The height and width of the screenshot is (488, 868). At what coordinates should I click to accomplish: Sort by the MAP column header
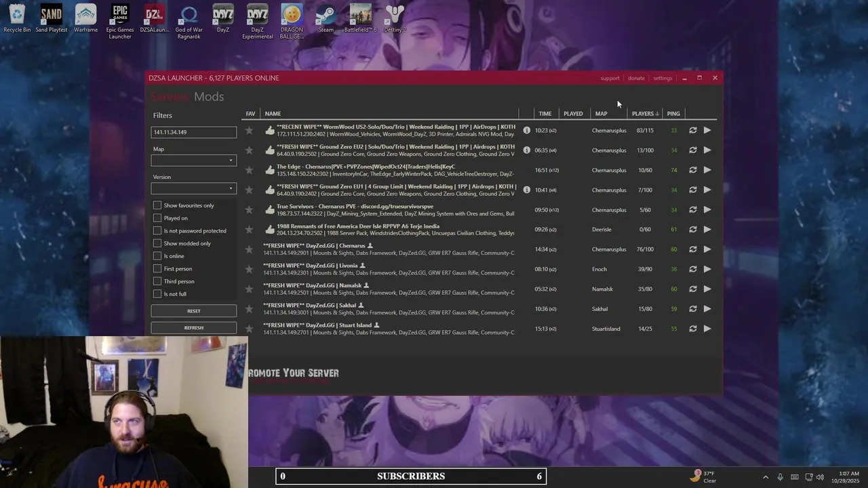pyautogui.click(x=601, y=114)
